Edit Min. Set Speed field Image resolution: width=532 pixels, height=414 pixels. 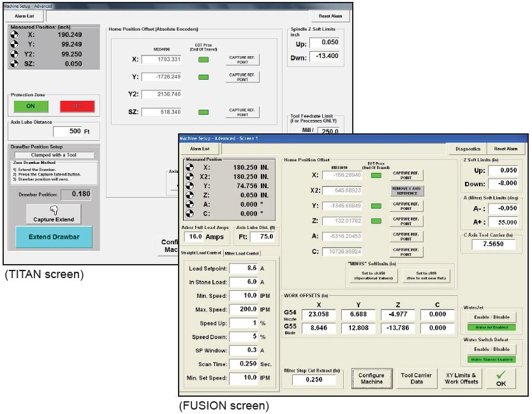point(244,378)
